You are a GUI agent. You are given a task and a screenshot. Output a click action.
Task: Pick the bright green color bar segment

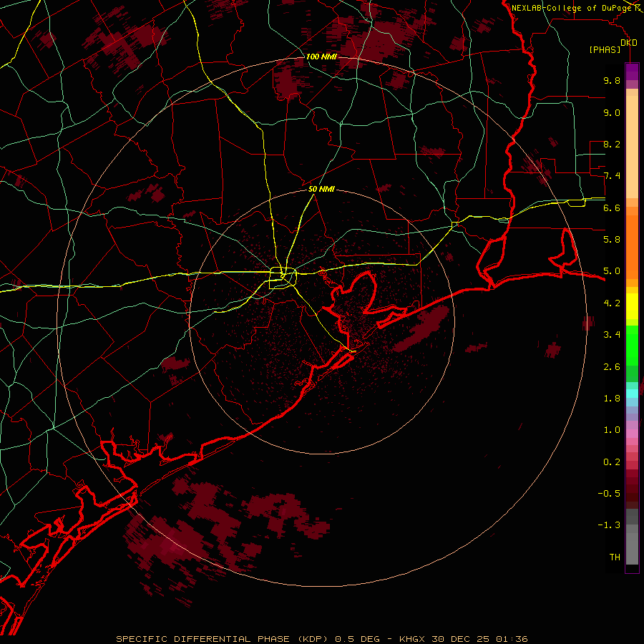pos(632,345)
